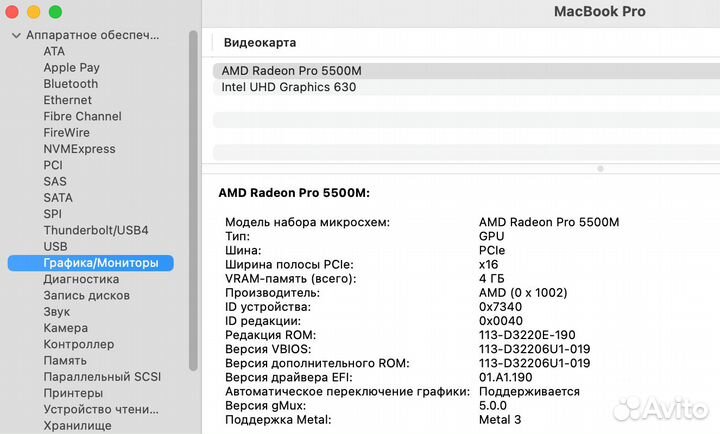Screen dimensions: 720x434
Task: Open the SATA entry
Action: pyautogui.click(x=58, y=198)
